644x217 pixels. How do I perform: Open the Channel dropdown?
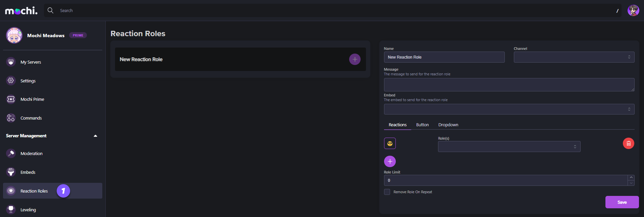coord(574,57)
